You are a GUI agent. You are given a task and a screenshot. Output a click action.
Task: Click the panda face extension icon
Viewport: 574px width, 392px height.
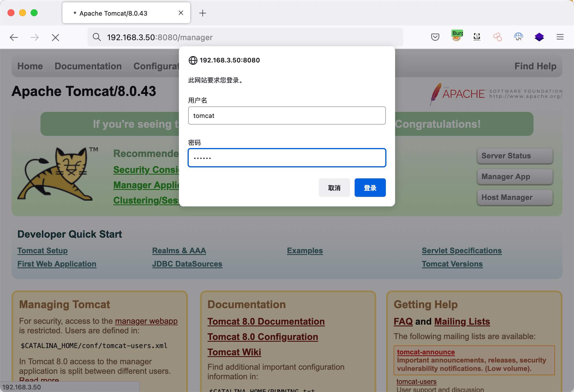[x=477, y=37]
